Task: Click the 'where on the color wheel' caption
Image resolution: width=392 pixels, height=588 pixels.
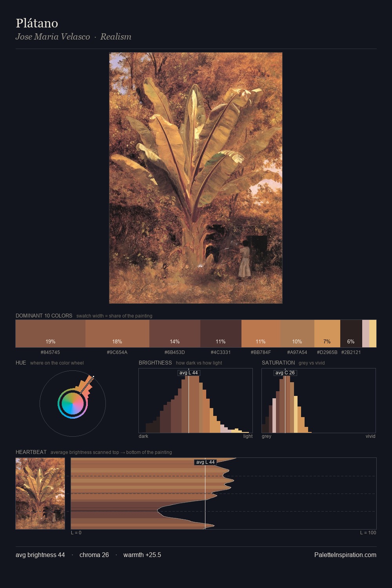Action: pos(57,363)
